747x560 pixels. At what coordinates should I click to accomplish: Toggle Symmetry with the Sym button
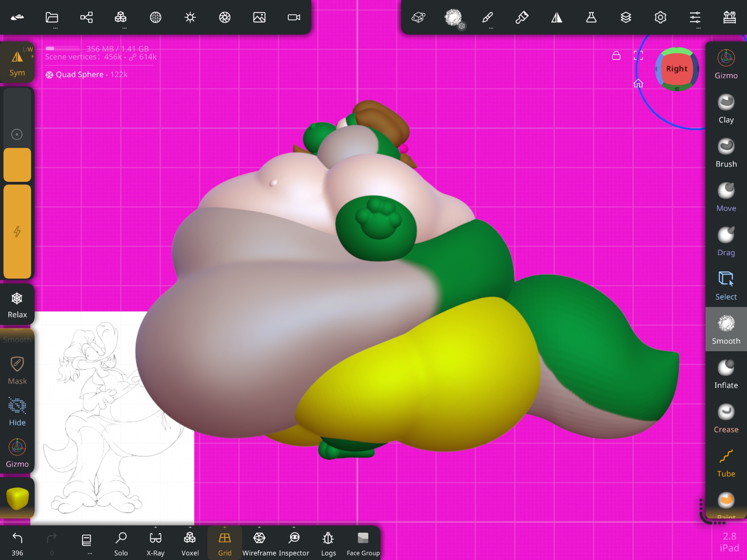(17, 63)
